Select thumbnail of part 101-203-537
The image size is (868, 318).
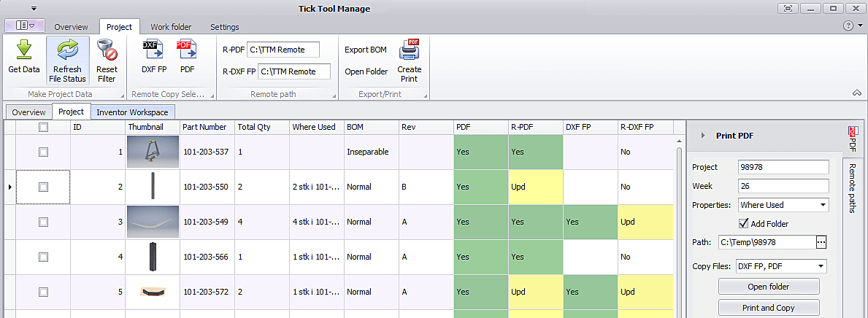click(x=153, y=152)
